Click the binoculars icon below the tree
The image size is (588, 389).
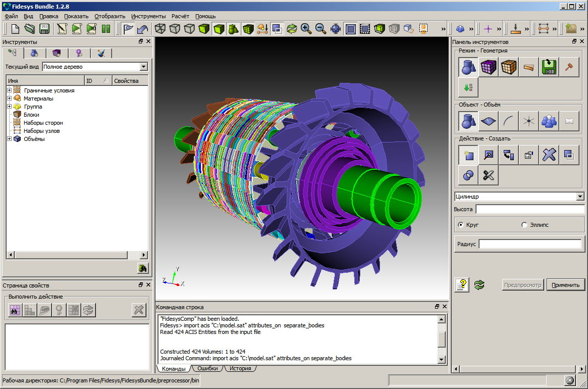click(x=143, y=269)
